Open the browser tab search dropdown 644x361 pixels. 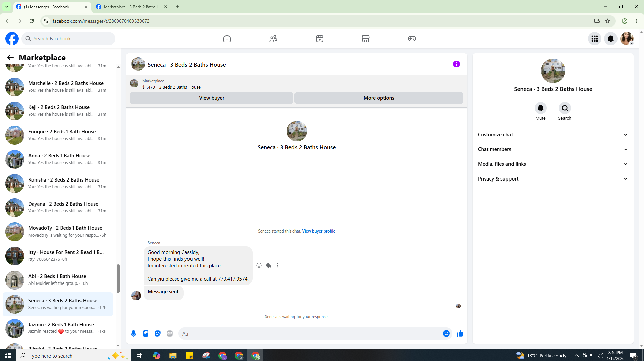point(6,7)
